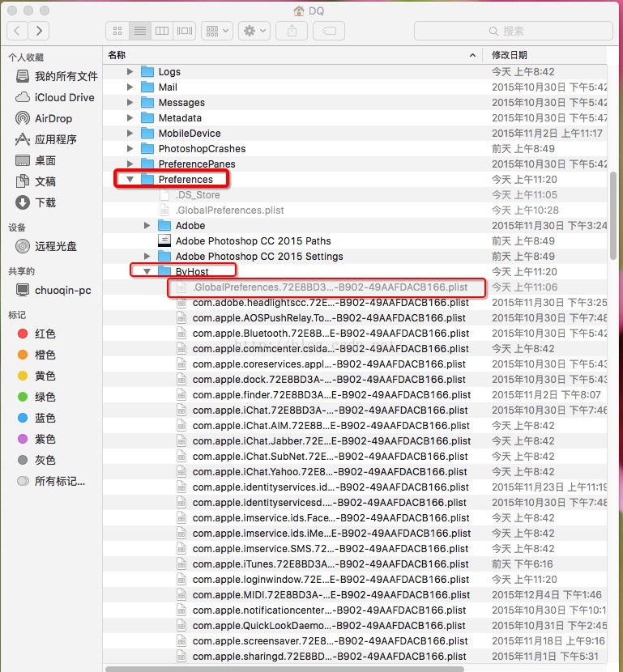Expand the PhotoshopCrashes folder

pyautogui.click(x=130, y=149)
